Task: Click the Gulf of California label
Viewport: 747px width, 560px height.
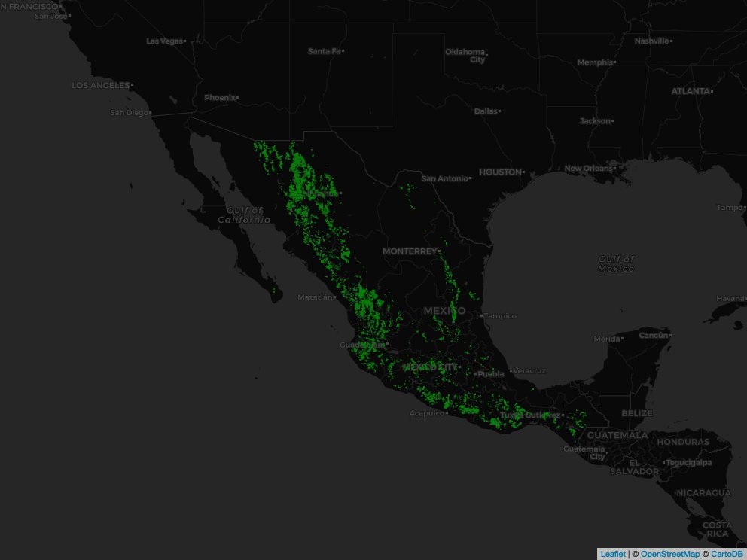Action: pyautogui.click(x=244, y=215)
